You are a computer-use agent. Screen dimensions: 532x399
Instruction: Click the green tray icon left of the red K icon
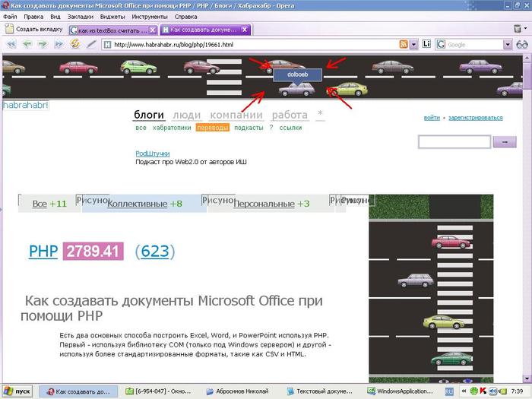click(x=473, y=391)
